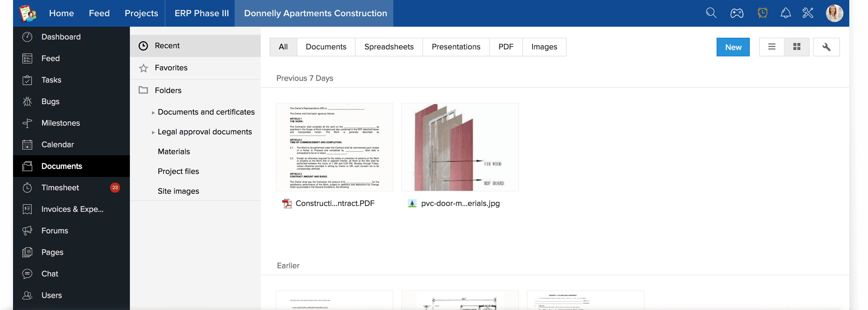The height and width of the screenshot is (310, 868).
Task: Switch to grid view layout
Action: point(797,47)
